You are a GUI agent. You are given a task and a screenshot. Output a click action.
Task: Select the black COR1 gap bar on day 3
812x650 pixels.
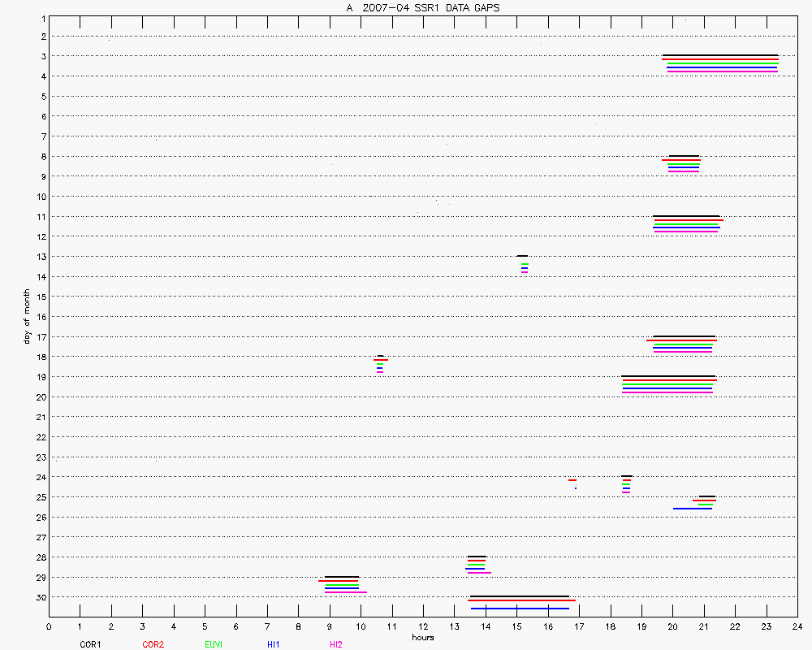pos(719,55)
